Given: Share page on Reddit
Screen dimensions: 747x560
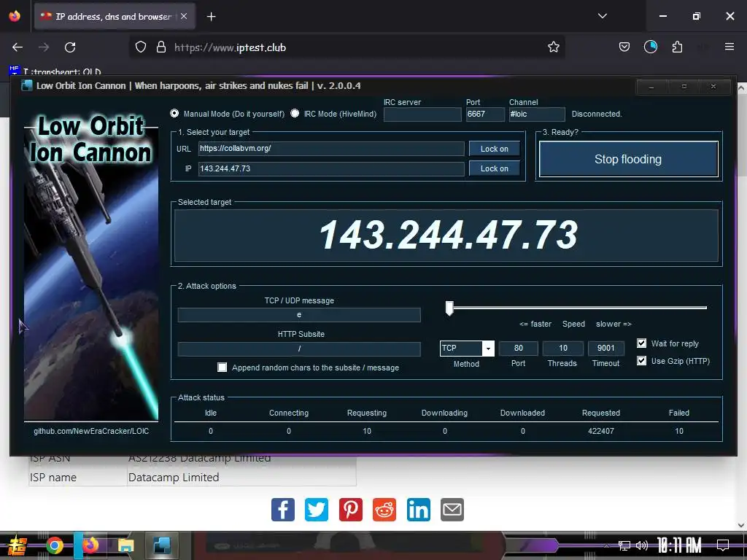Looking at the screenshot, I should tap(384, 510).
